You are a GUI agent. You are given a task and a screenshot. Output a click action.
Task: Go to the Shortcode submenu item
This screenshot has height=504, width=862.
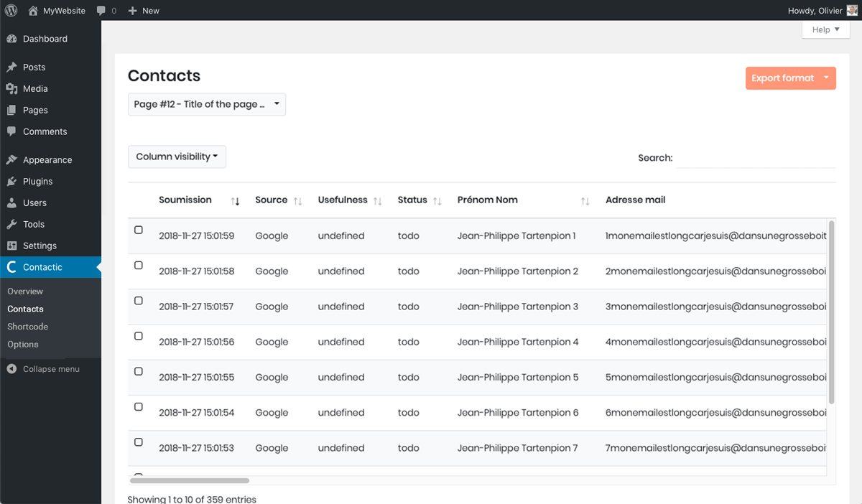tap(27, 327)
